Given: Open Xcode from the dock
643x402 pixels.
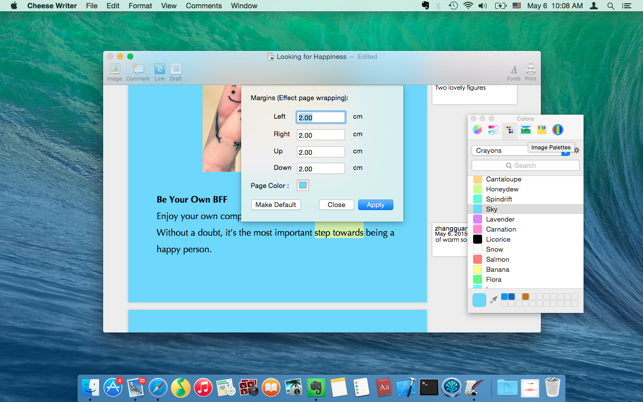Looking at the screenshot, I should (406, 387).
